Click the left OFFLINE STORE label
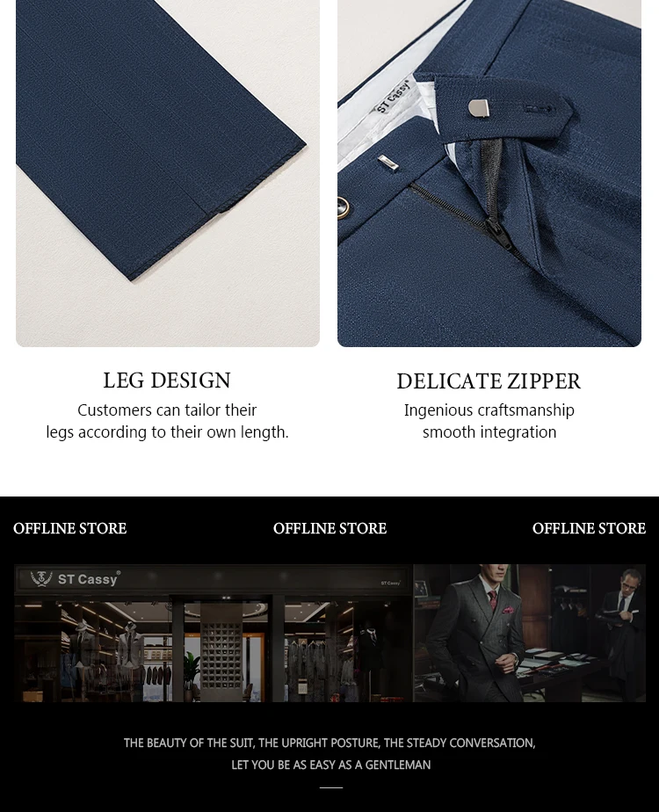Screen dimensions: 659x812 (x=70, y=528)
